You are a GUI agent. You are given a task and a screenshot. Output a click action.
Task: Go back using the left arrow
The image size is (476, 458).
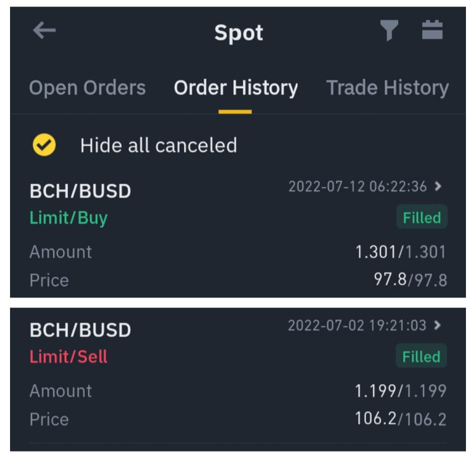pyautogui.click(x=44, y=30)
